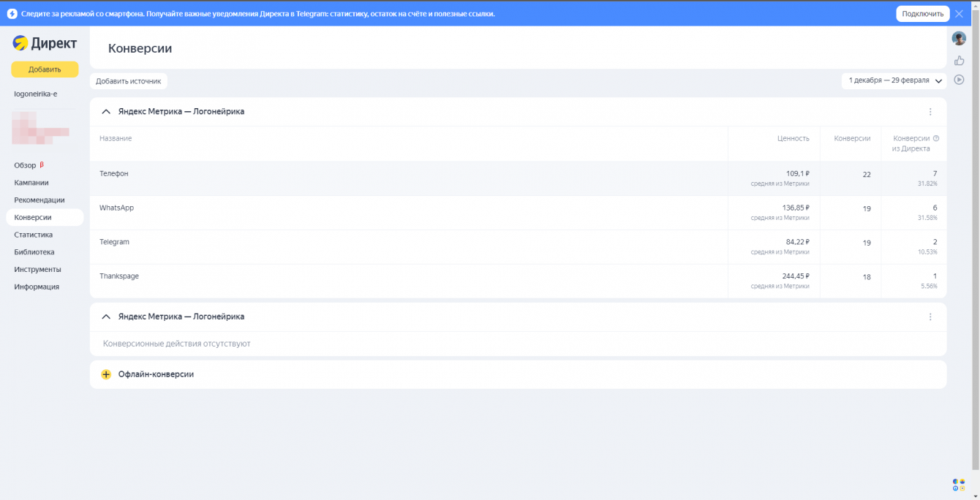Screen dimensions: 980x500
Task: Open Статистика in the sidebar
Action: [34, 235]
